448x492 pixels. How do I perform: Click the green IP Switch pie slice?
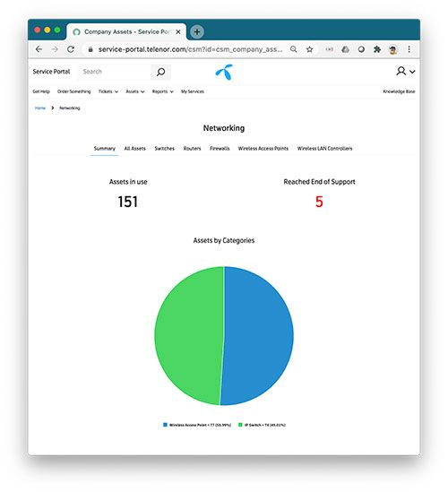click(188, 336)
